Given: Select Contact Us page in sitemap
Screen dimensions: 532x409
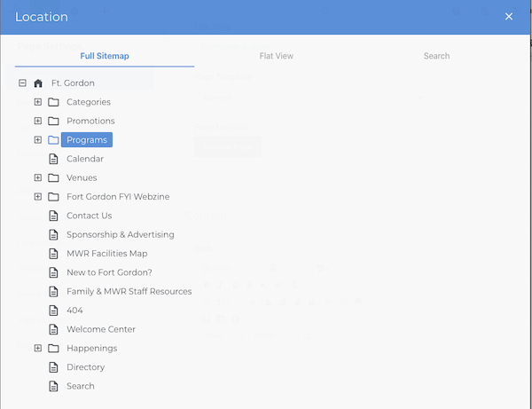Looking at the screenshot, I should [90, 216].
